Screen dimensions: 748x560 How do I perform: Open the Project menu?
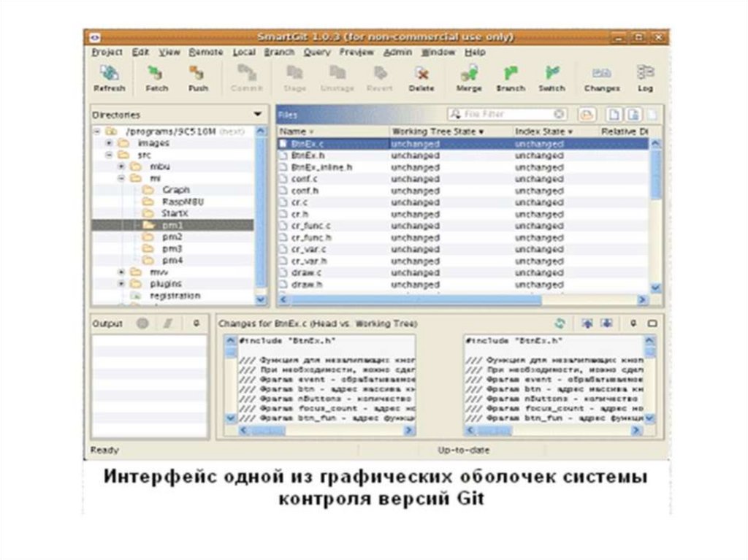(x=107, y=52)
